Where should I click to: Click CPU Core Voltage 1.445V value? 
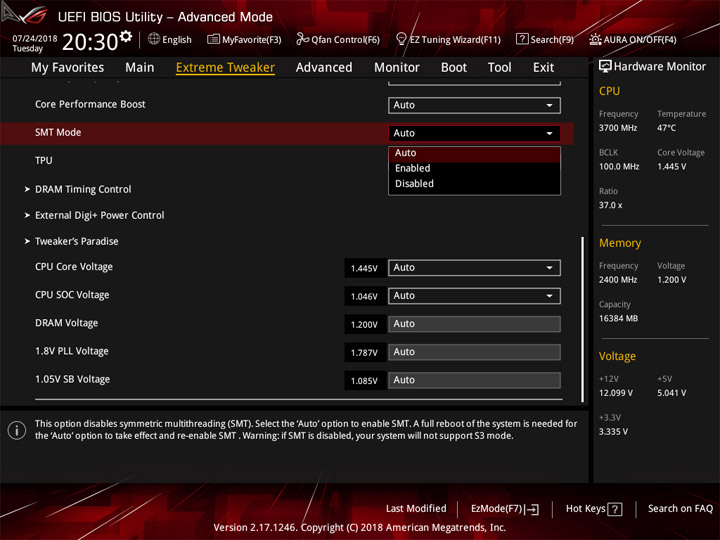tap(365, 268)
